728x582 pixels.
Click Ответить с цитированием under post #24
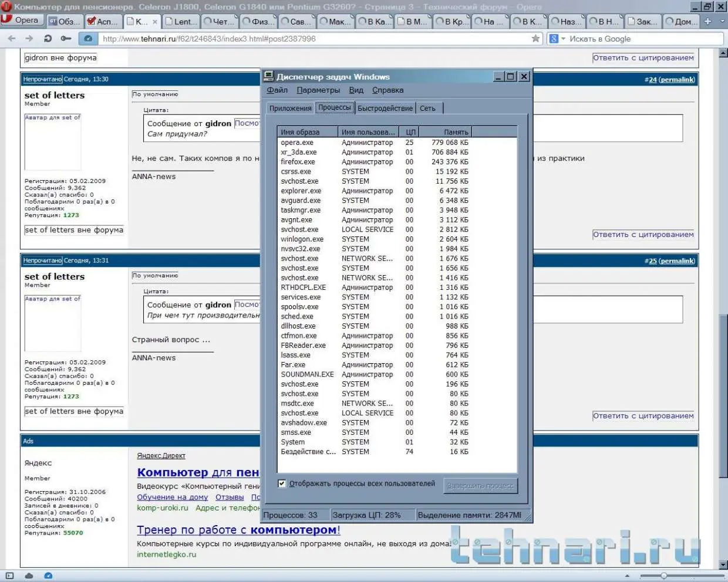pyautogui.click(x=643, y=234)
